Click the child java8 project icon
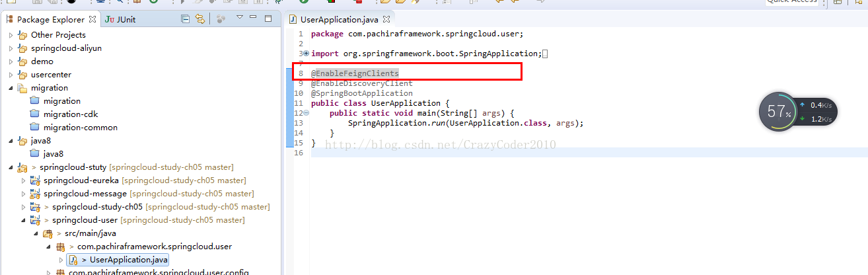 pos(36,153)
